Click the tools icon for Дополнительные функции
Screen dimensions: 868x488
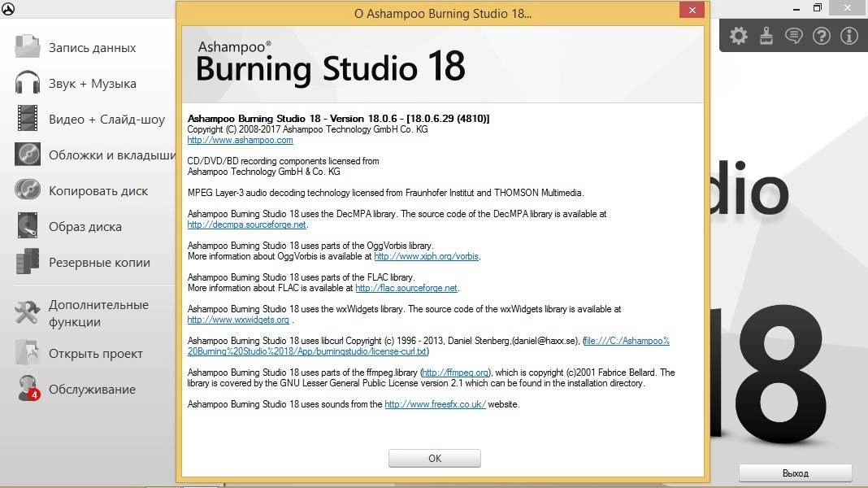click(27, 313)
